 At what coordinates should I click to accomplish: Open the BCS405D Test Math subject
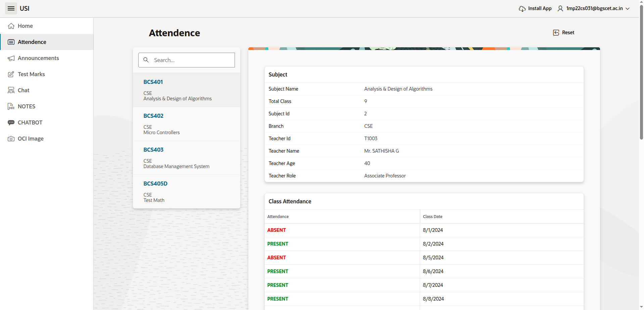point(187,192)
